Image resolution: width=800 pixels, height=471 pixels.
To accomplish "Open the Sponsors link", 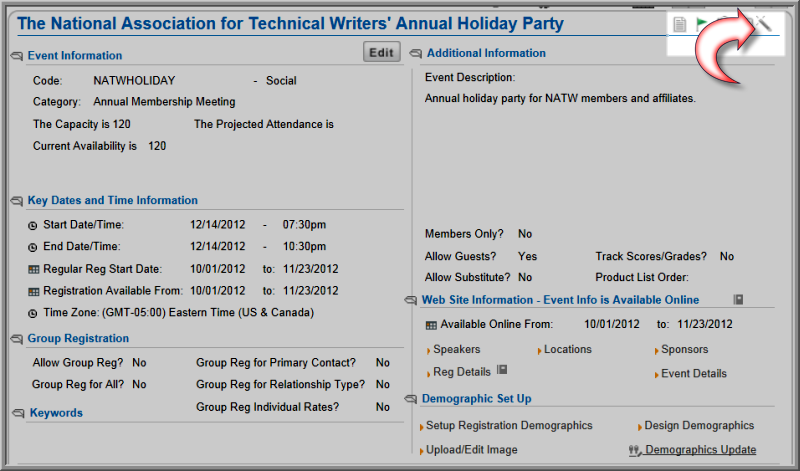I will tap(685, 350).
